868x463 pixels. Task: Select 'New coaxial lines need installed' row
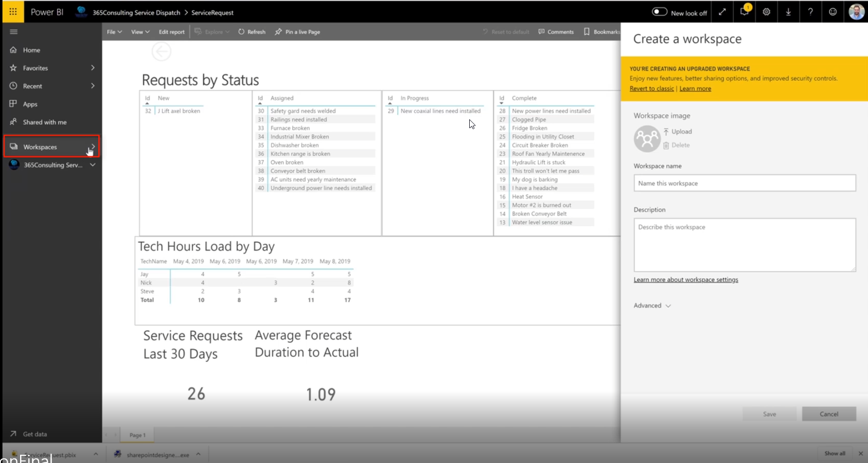440,111
